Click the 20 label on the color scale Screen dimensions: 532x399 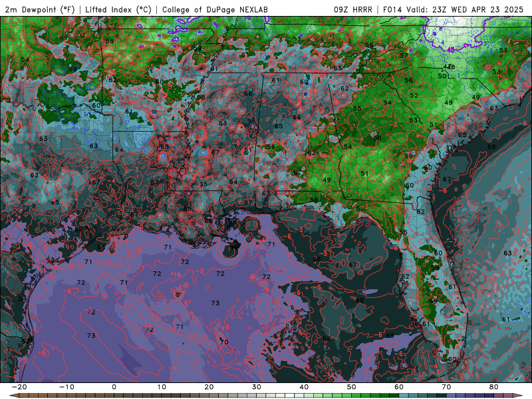point(209,387)
